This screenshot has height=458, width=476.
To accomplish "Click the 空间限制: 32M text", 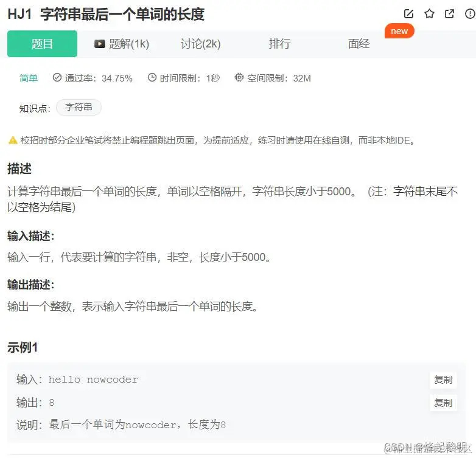I will point(279,78).
